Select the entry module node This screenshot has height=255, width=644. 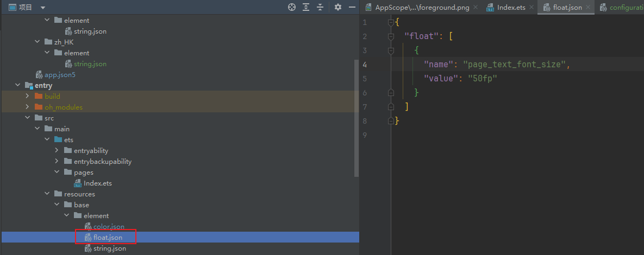click(43, 85)
